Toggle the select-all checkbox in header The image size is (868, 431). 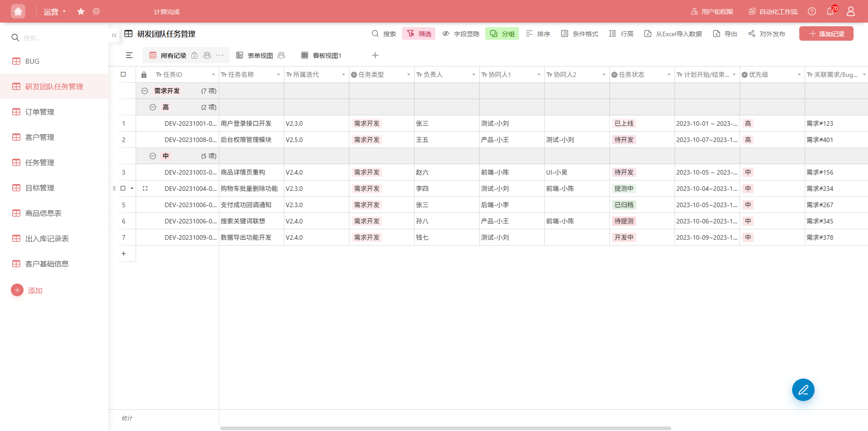[x=123, y=74]
